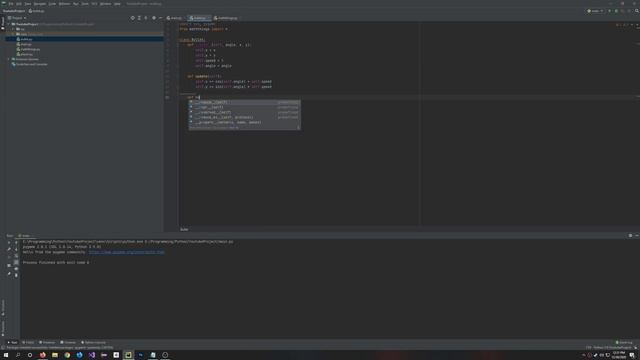Click the wrench icon in the Run panel
This screenshot has width=640, height=360.
point(9,249)
